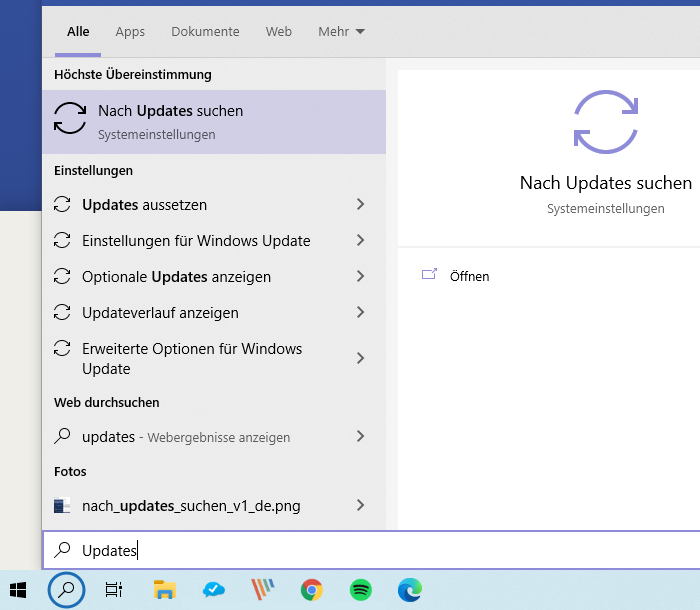The width and height of the screenshot is (700, 610).
Task: Expand the arrow for Einstellungen für Windows Update
Action: pos(361,240)
